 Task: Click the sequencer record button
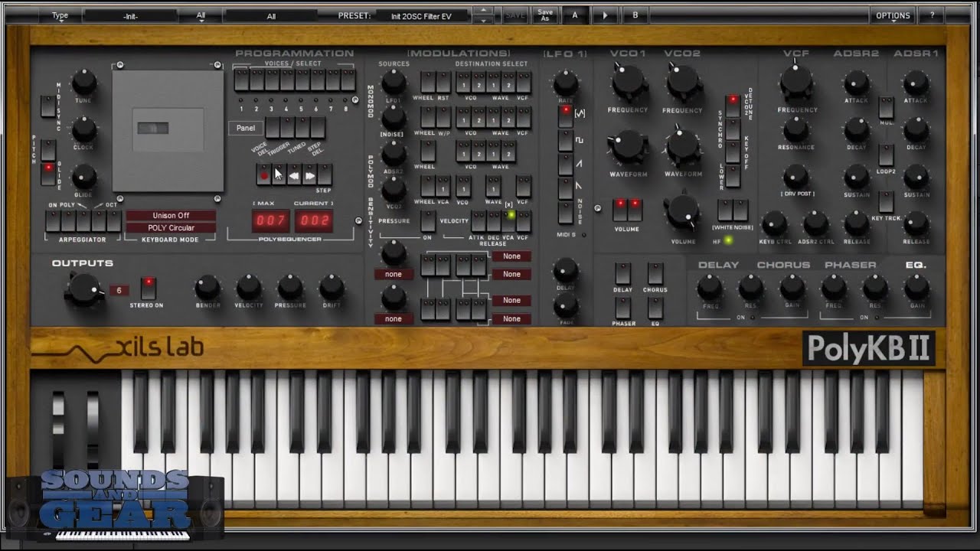[263, 174]
